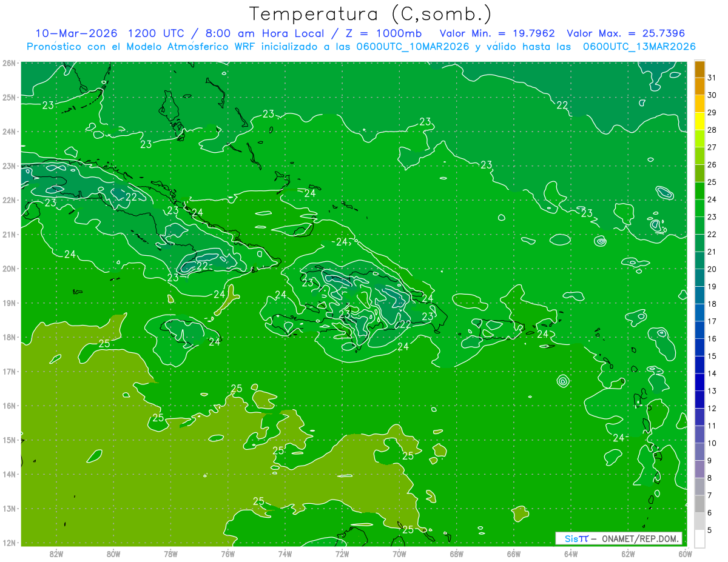Click the '74W' longitude axis label
The image size is (728, 562).
coord(285,554)
